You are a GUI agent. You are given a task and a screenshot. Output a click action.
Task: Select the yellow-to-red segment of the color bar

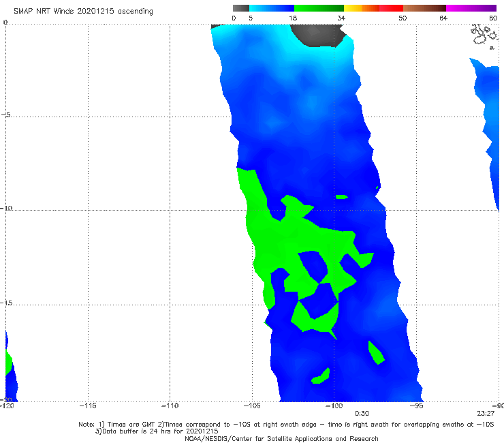tap(373, 8)
